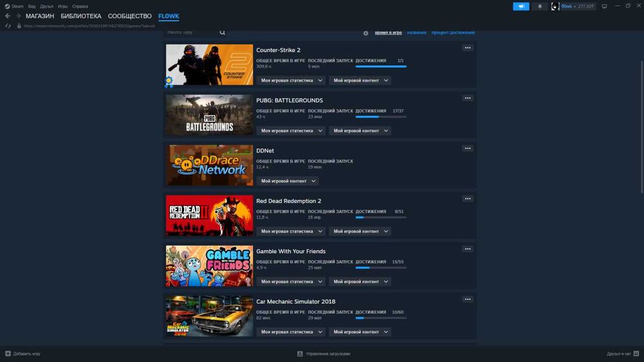644x362 pixels.
Task: Expand Counter-Strike 2 game statistics dropdown
Action: coord(291,81)
